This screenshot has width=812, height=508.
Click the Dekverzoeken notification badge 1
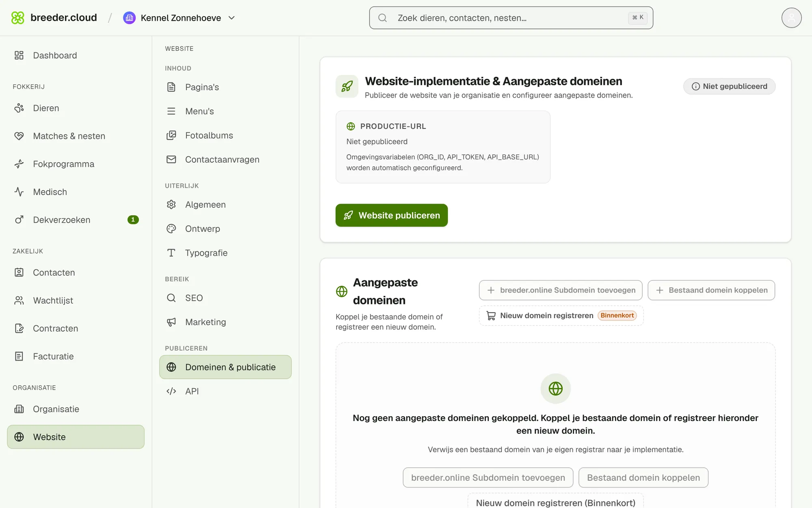(133, 220)
